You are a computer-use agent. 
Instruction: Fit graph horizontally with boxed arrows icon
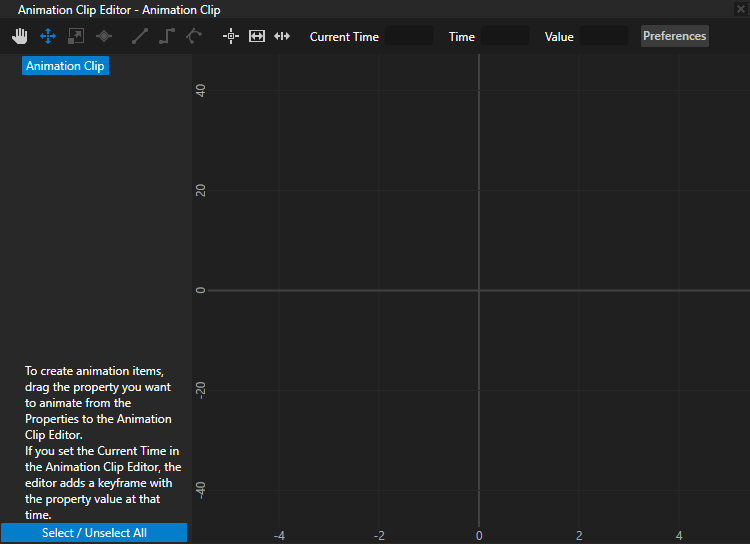click(257, 36)
